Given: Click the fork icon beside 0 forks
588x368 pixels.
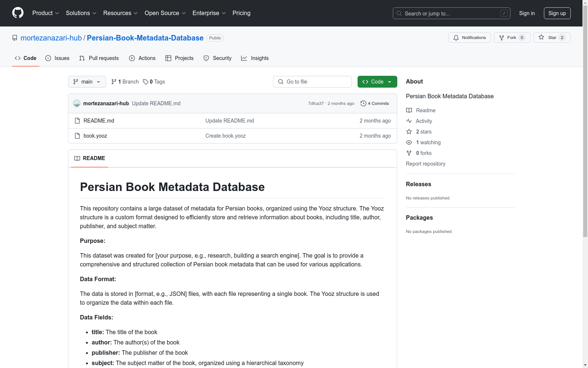Looking at the screenshot, I should (409, 153).
